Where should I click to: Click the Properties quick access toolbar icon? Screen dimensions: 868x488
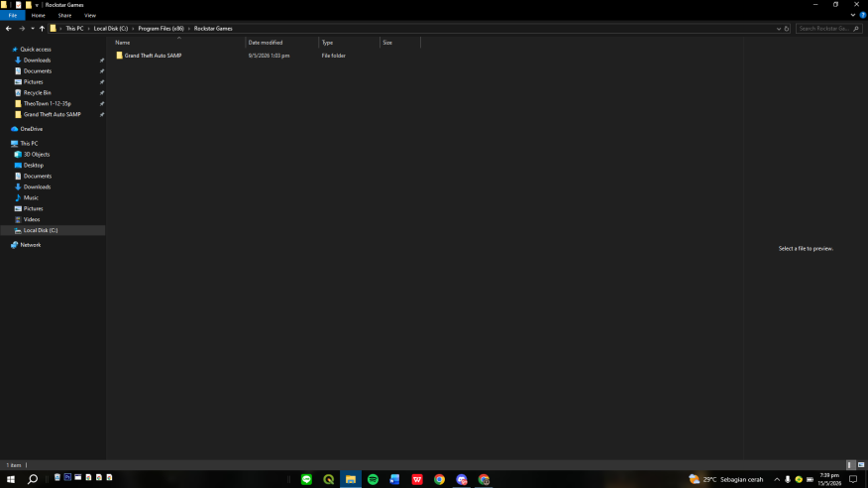[x=18, y=4]
